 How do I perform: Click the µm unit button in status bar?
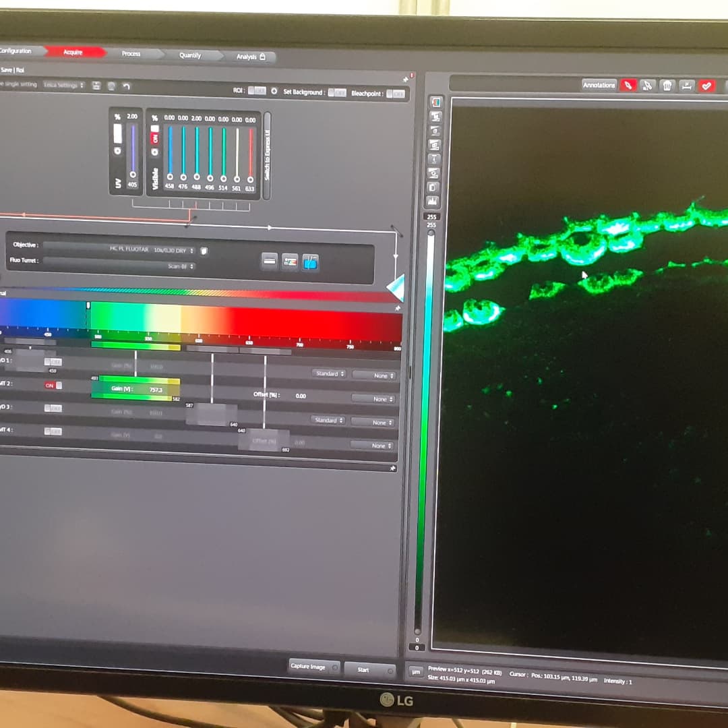[415, 671]
